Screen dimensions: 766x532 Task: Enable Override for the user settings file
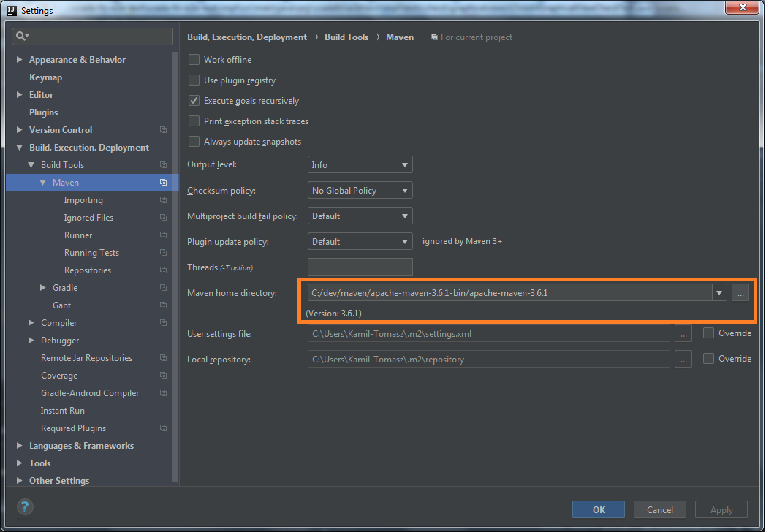click(708, 333)
